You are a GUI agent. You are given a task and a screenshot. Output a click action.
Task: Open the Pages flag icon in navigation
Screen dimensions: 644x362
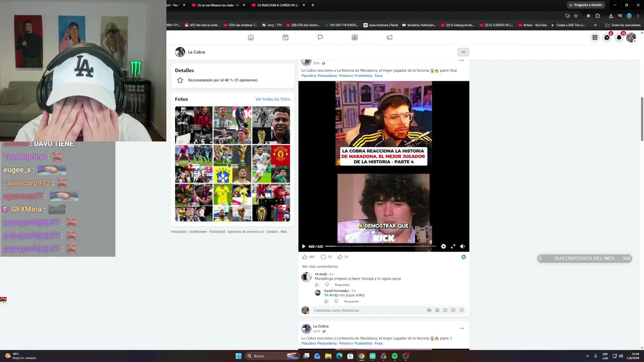coord(320,37)
